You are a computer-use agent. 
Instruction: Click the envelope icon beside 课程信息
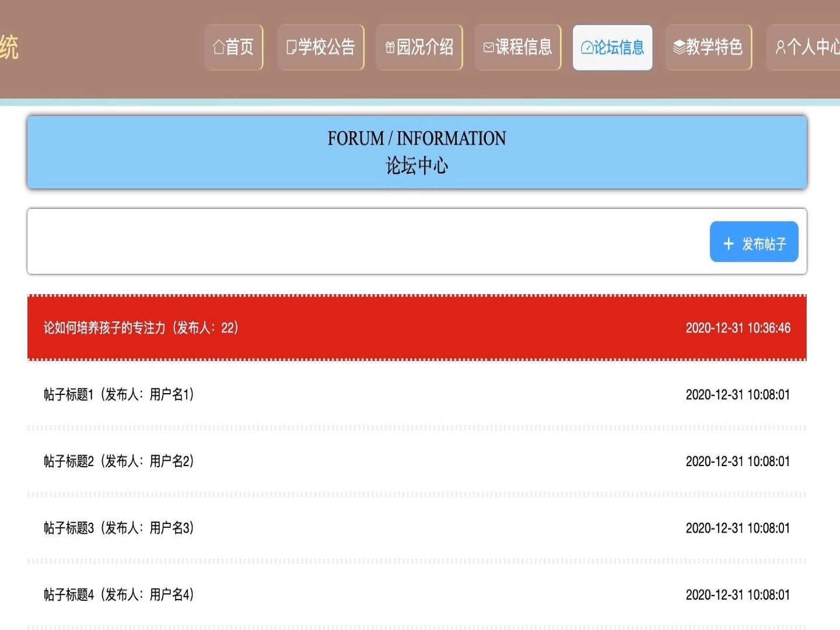pyautogui.click(x=489, y=48)
